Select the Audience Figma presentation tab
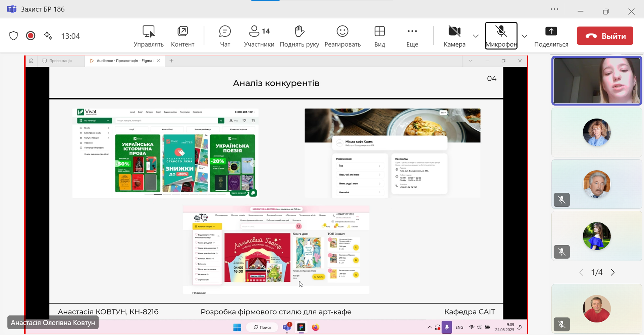Screen dimensions: 644x335 tap(122, 61)
